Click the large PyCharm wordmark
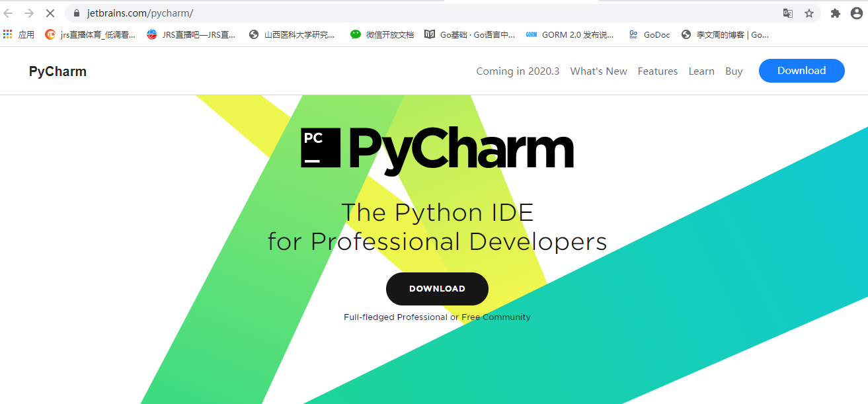Image resolution: width=868 pixels, height=404 pixels. click(x=461, y=151)
